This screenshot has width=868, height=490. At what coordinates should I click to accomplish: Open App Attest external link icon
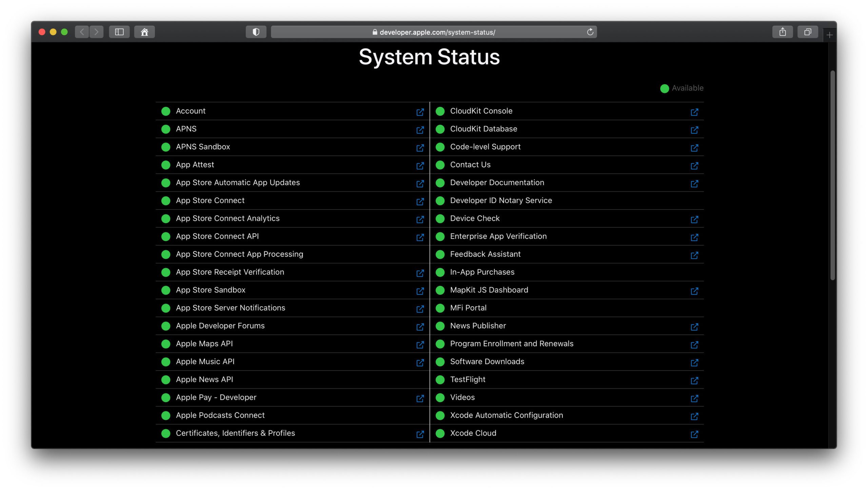coord(420,166)
